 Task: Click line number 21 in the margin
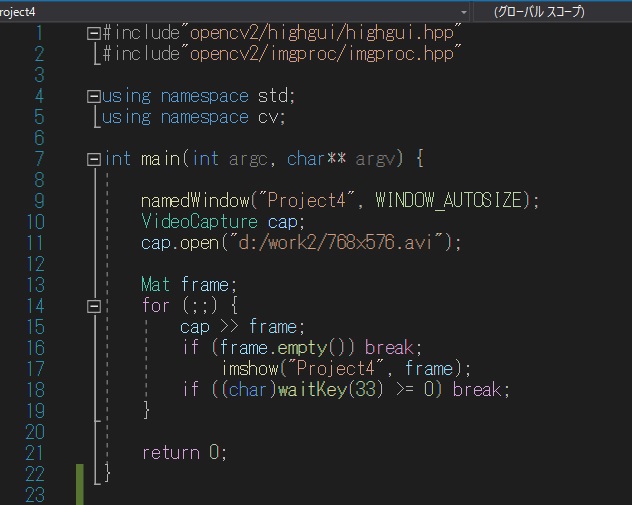[x=35, y=453]
